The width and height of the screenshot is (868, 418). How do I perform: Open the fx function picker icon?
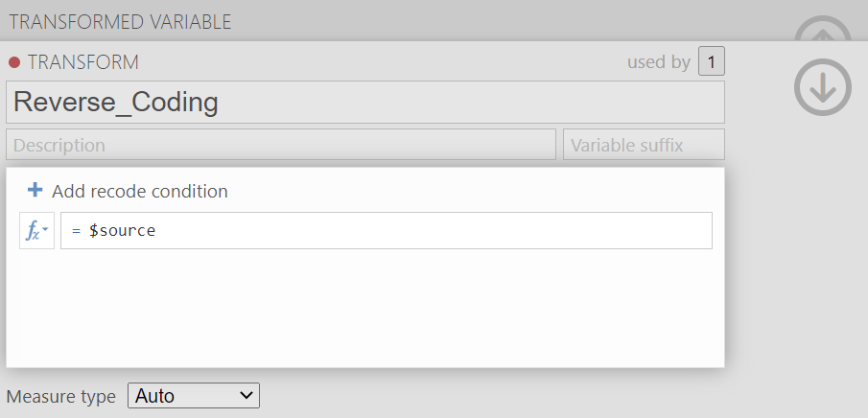coord(37,230)
